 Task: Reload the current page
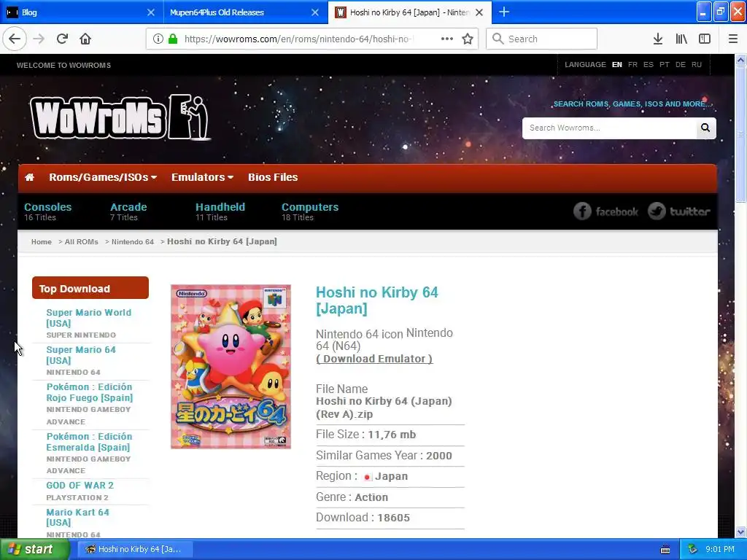[63, 39]
